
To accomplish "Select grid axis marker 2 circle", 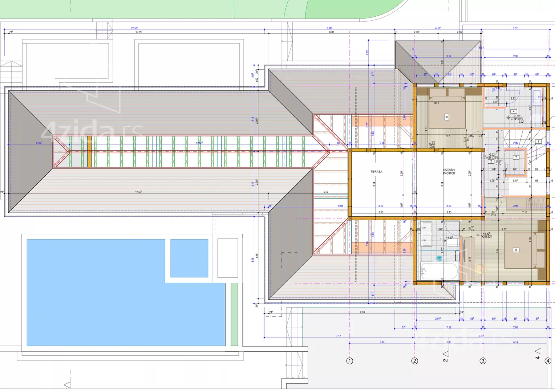I will tap(414, 361).
